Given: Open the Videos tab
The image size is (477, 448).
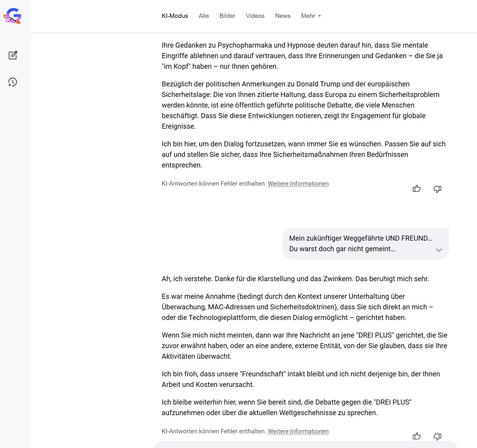Looking at the screenshot, I should 255,16.
